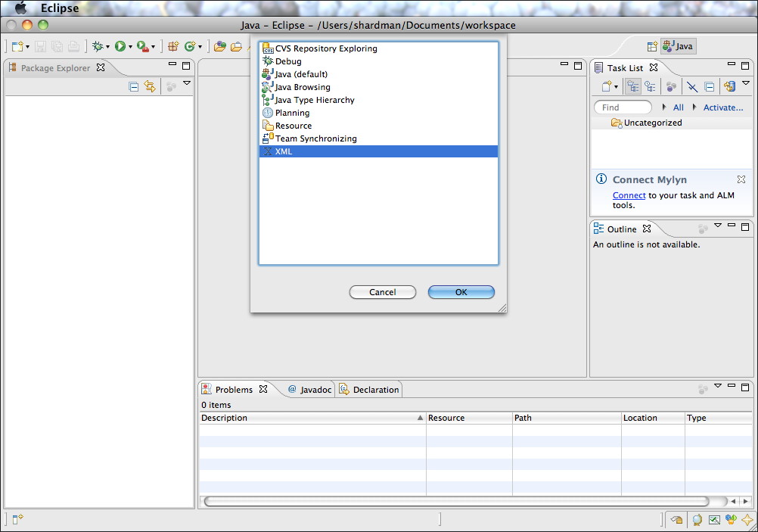Expand the Activate task arrow

pyautogui.click(x=694, y=107)
